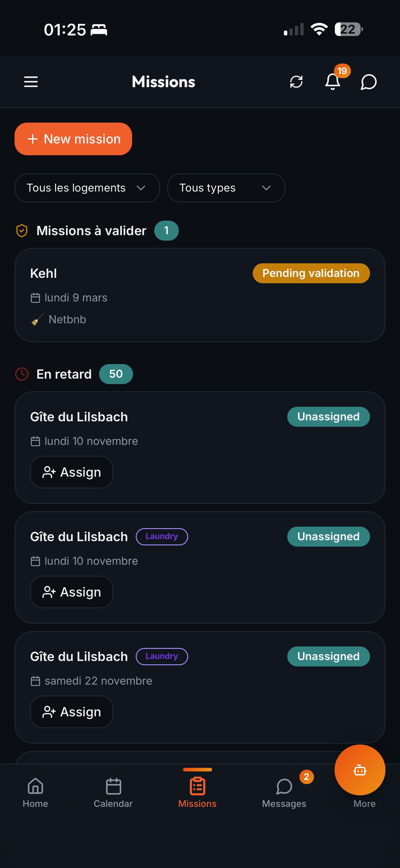The image size is (400, 868).
Task: Open the hamburger menu
Action: click(x=31, y=82)
